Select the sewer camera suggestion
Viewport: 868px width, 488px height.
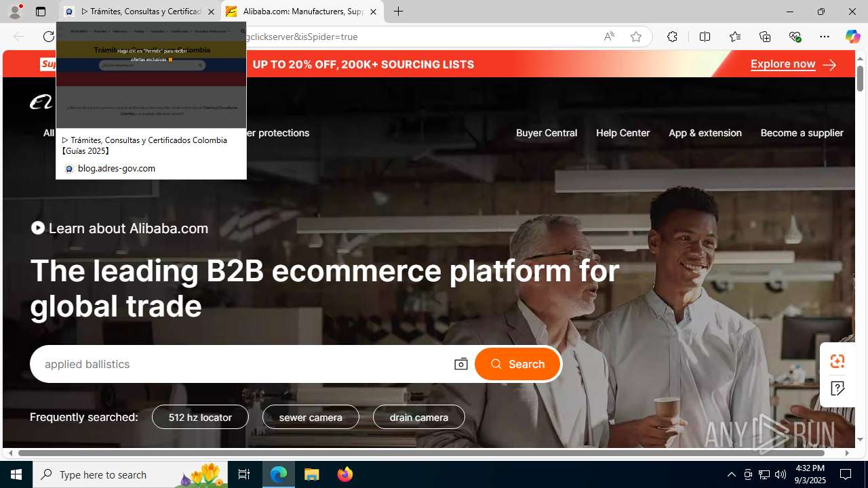click(311, 418)
